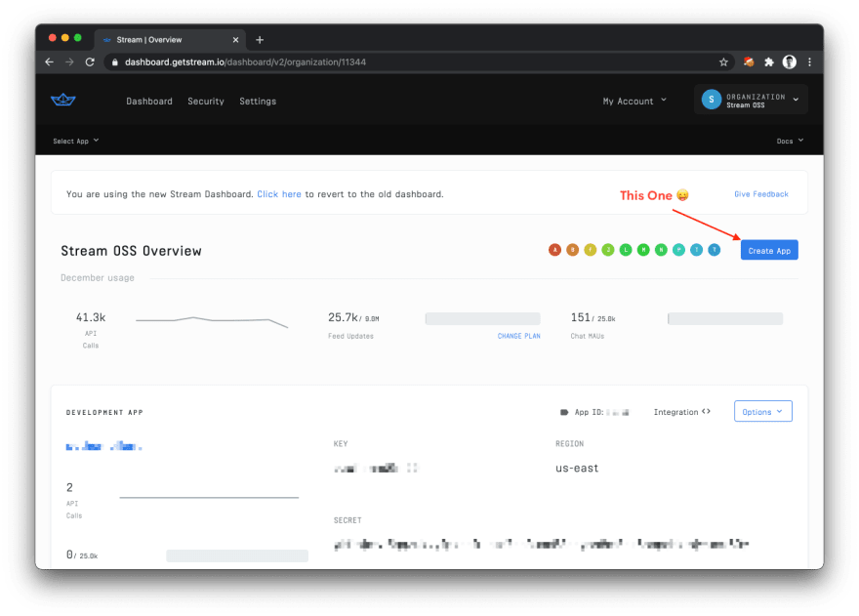Click the colorful extension icon beside the star
Viewport: 859px width, 616px height.
pos(749,62)
